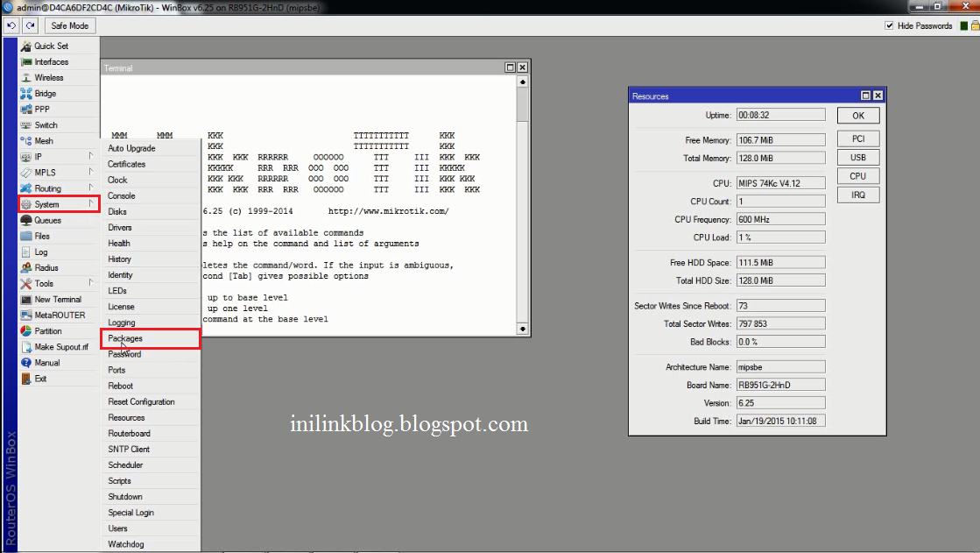
Task: Click the Wireless icon in sidebar
Action: pyautogui.click(x=25, y=78)
